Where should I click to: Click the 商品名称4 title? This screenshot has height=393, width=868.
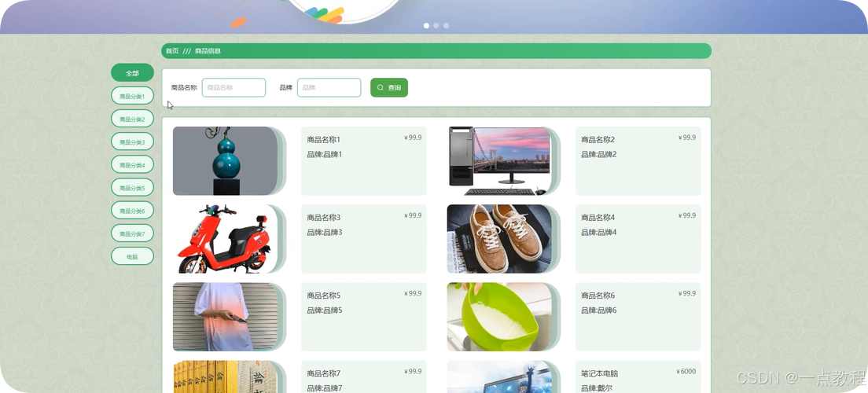pos(598,218)
